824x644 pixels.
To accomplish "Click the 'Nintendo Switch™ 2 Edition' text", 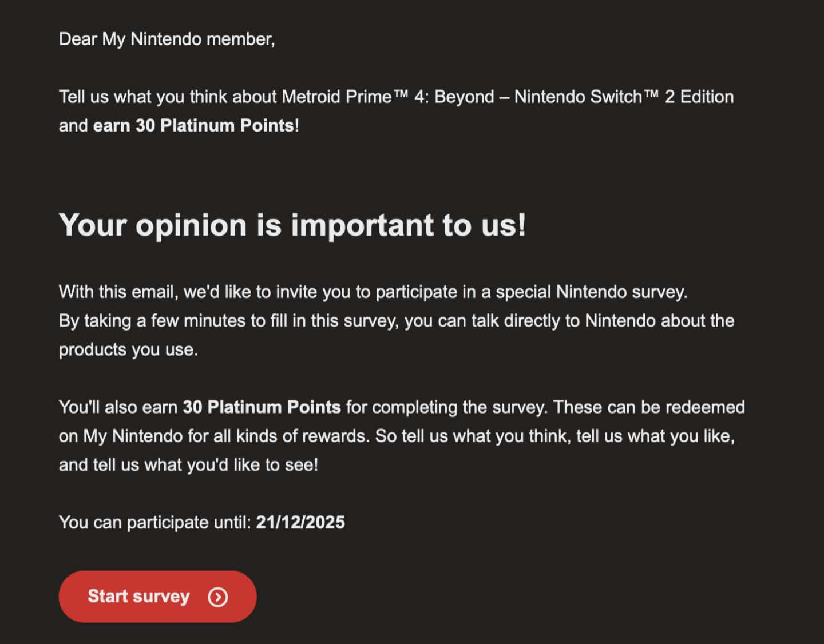I will pos(624,97).
